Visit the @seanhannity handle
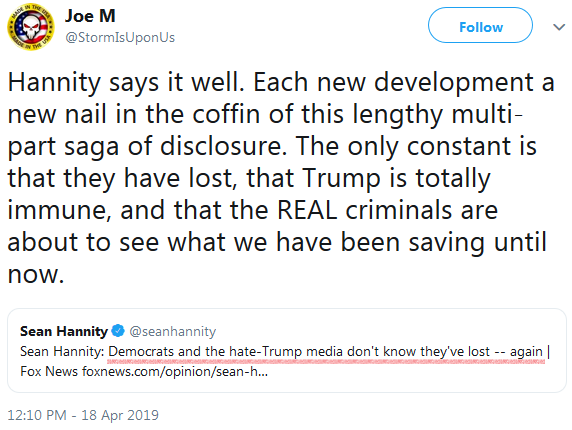This screenshot has width=572, height=430. 173,331
